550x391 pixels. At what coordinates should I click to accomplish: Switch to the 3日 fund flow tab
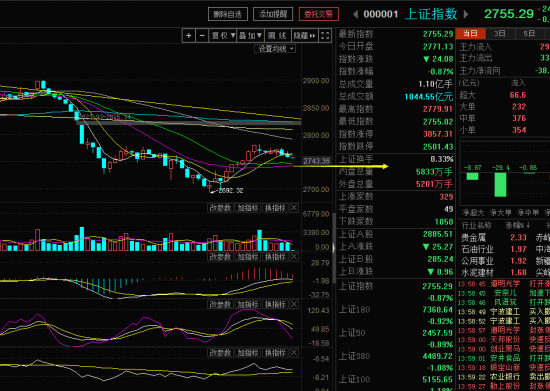tap(500, 34)
